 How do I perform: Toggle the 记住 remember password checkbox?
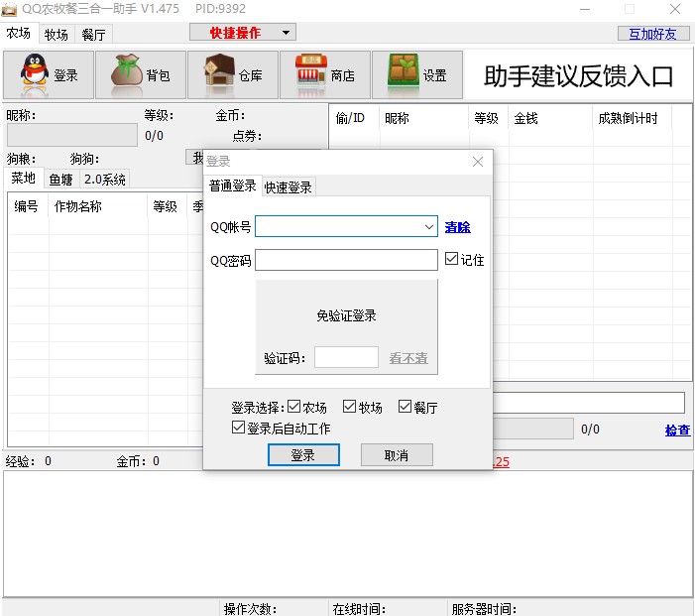pos(451,259)
